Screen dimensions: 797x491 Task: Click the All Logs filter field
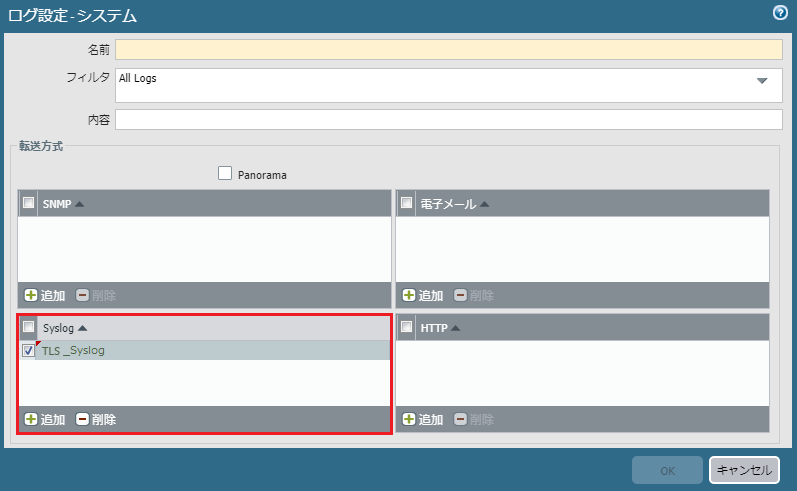[449, 85]
